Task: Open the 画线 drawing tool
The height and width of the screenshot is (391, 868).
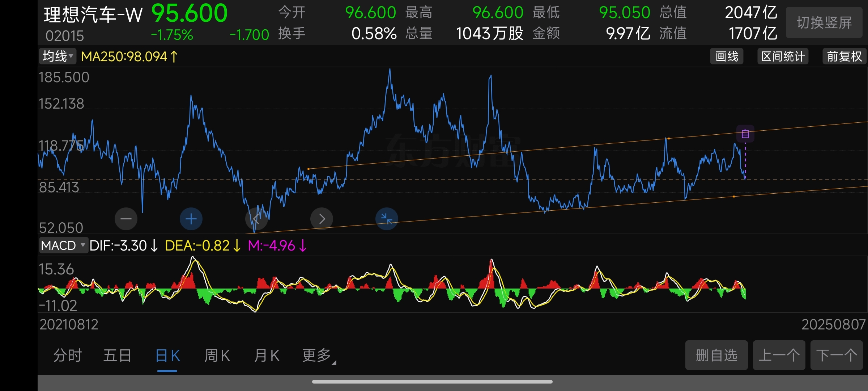Action: click(727, 56)
